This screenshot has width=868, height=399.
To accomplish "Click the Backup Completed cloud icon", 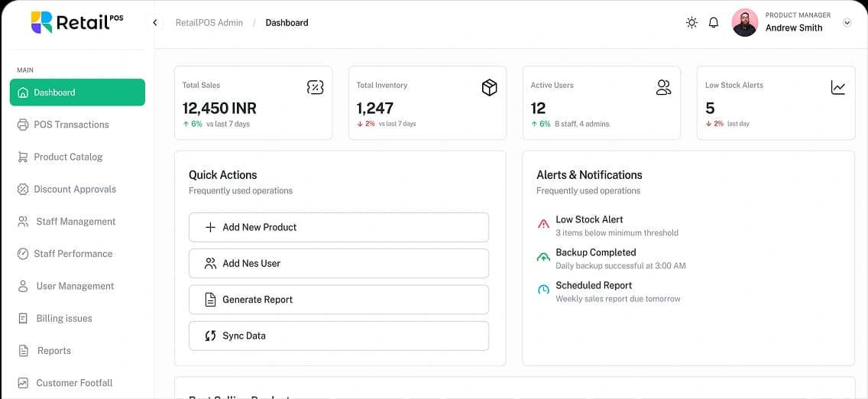I will coord(543,258).
